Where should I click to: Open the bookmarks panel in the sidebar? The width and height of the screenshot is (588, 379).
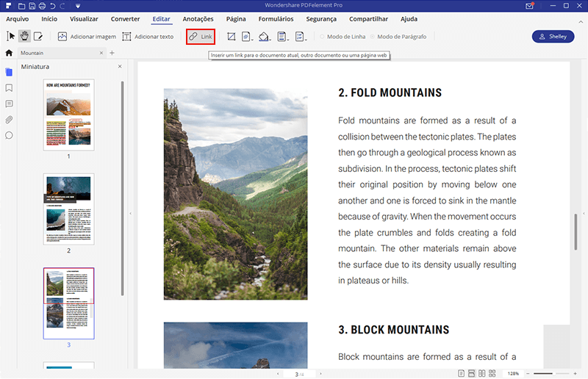tap(9, 88)
